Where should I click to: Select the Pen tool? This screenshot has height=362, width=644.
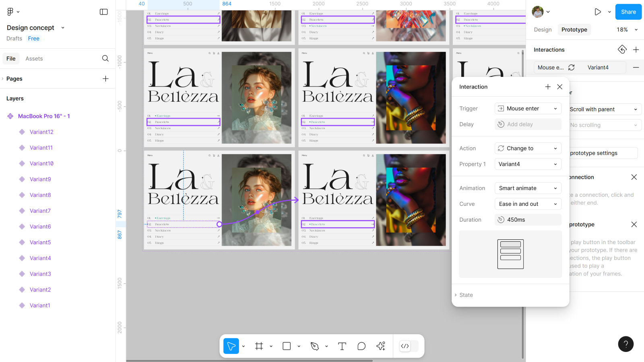pyautogui.click(x=315, y=346)
